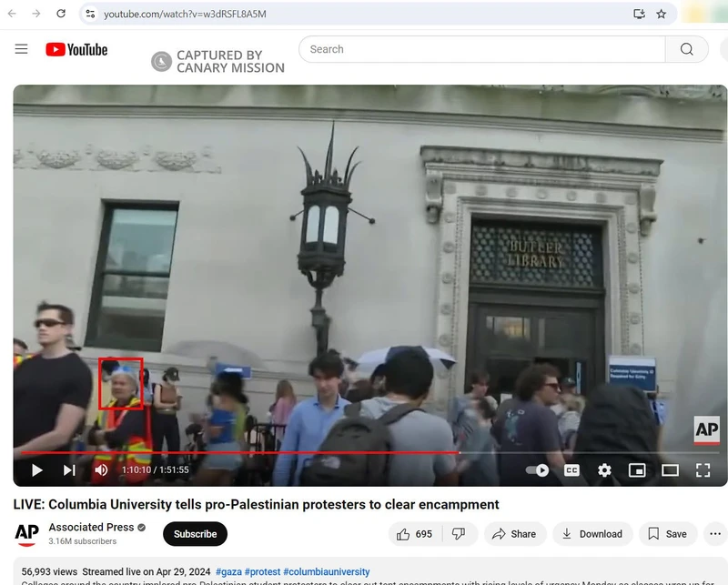This screenshot has width=728, height=585.
Task: Open video settings gear menu
Action: coord(604,470)
